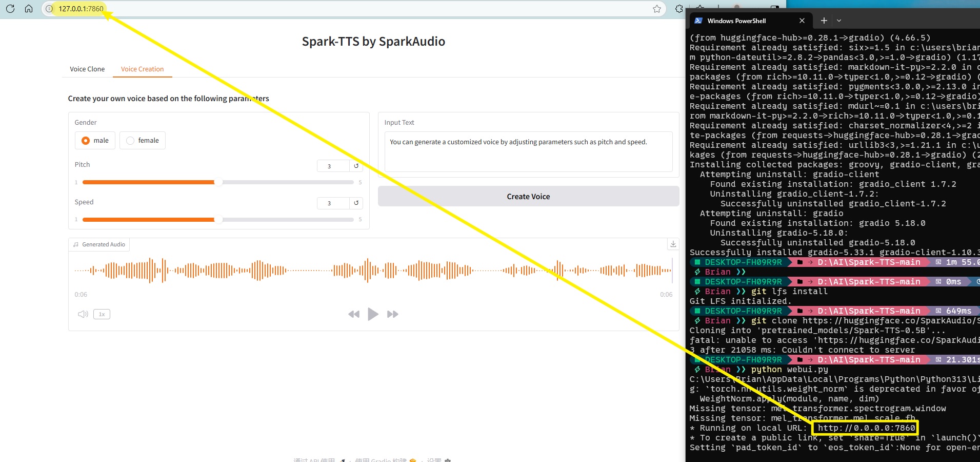Click into the Input Text area
This screenshot has height=462, width=980.
528,151
